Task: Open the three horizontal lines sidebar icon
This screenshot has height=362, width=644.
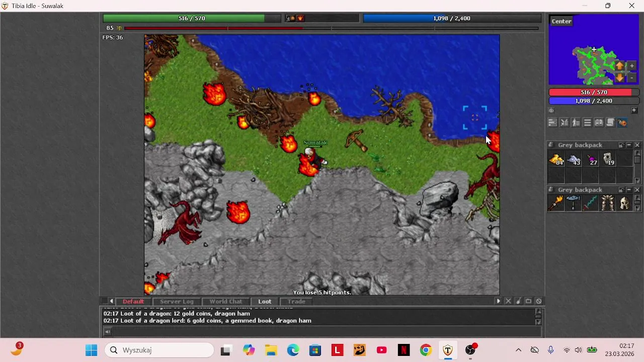Action: [x=587, y=123]
